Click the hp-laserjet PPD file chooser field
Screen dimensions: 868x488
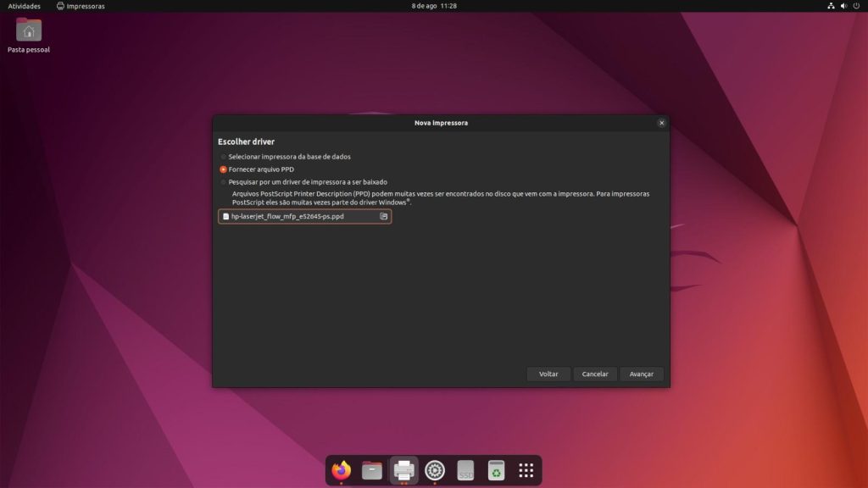(x=297, y=217)
